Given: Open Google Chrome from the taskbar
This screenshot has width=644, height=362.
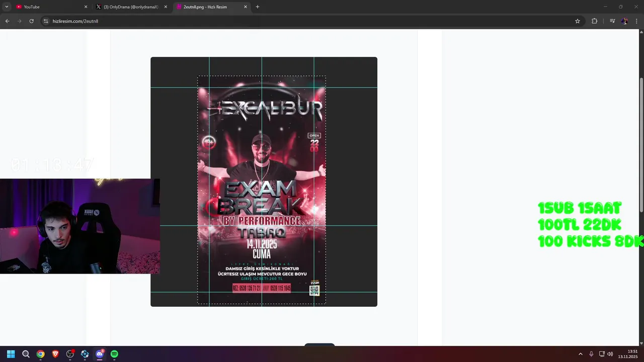Looking at the screenshot, I should 40,354.
